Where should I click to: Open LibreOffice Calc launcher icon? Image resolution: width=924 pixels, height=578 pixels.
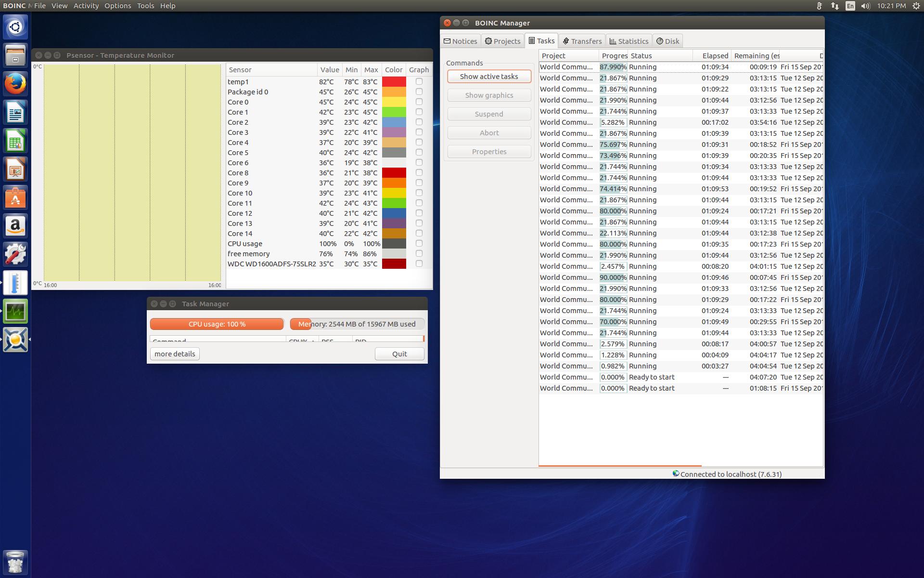click(x=15, y=140)
